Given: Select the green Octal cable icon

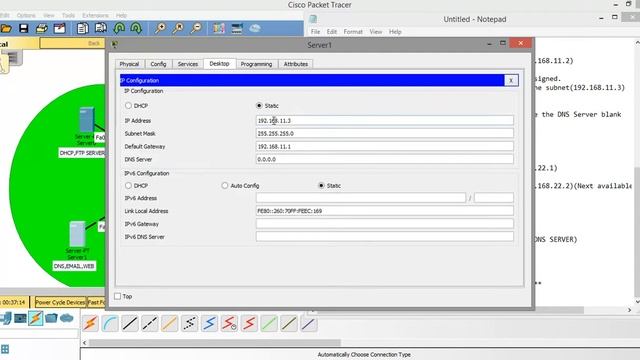Looking at the screenshot, I should (x=269, y=324).
